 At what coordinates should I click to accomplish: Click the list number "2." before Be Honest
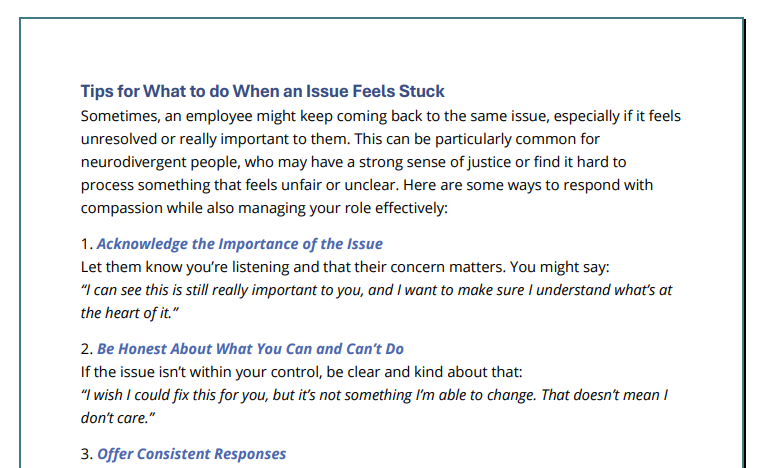point(86,349)
